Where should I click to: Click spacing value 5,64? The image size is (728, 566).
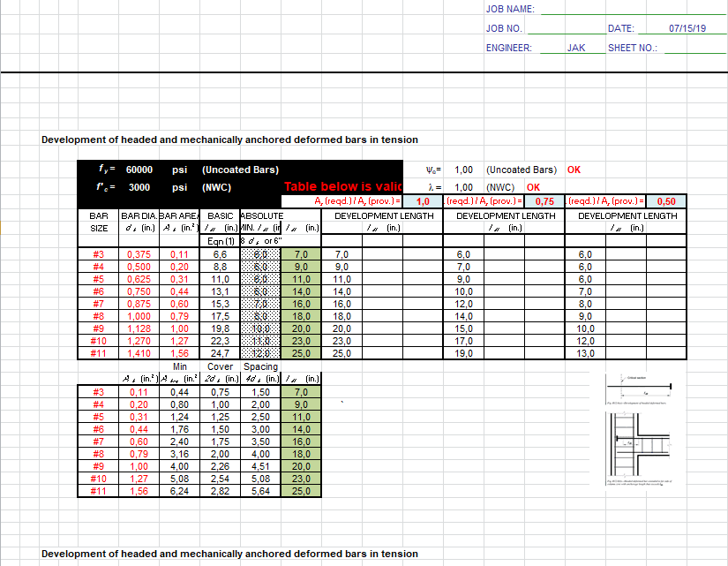(x=260, y=491)
